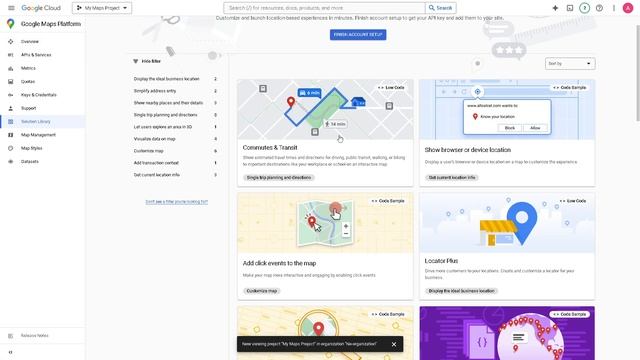Filter by Simplify address entry
640x360 pixels.
176,91
